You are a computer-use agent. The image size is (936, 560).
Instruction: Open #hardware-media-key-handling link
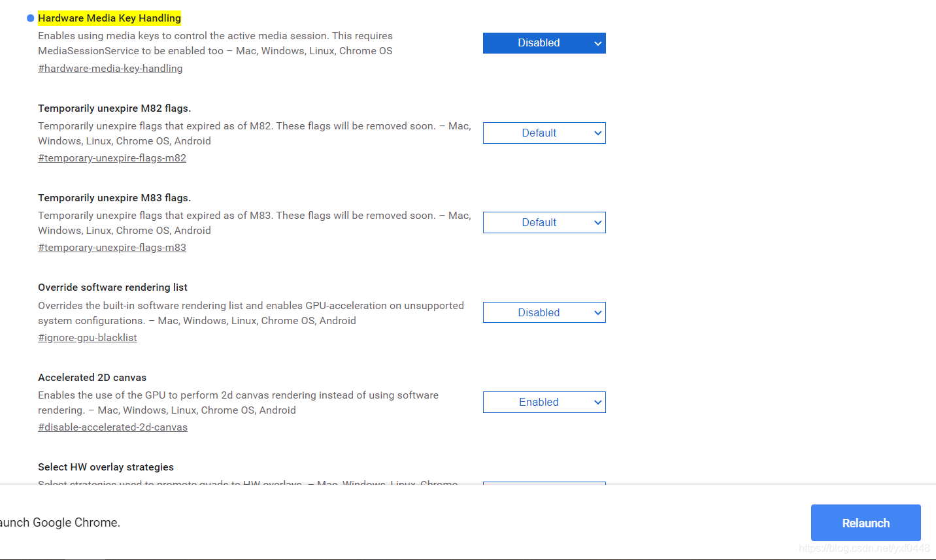(110, 69)
